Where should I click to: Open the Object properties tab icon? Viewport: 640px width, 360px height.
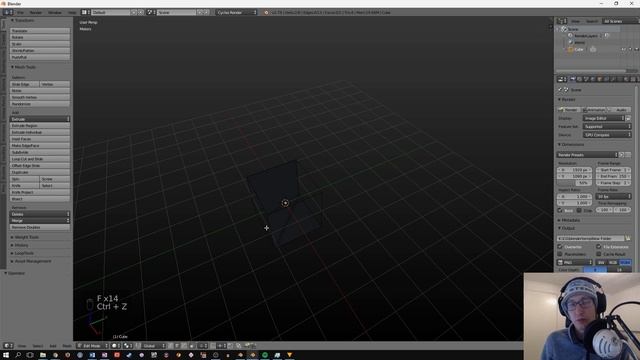(x=600, y=79)
